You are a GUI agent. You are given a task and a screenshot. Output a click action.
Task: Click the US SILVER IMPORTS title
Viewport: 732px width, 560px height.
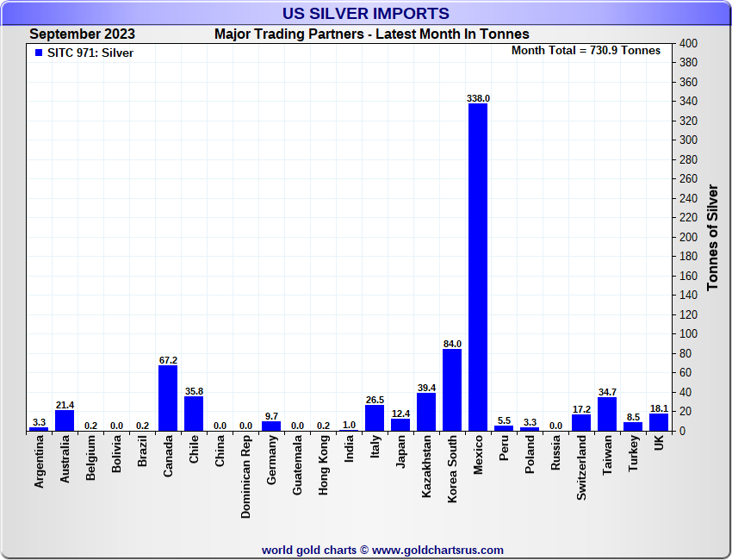(366, 14)
